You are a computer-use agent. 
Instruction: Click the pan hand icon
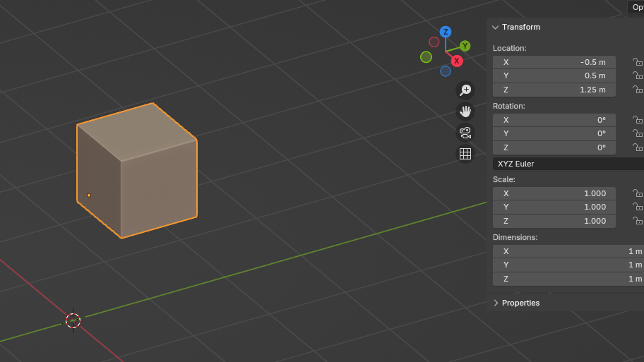(465, 111)
